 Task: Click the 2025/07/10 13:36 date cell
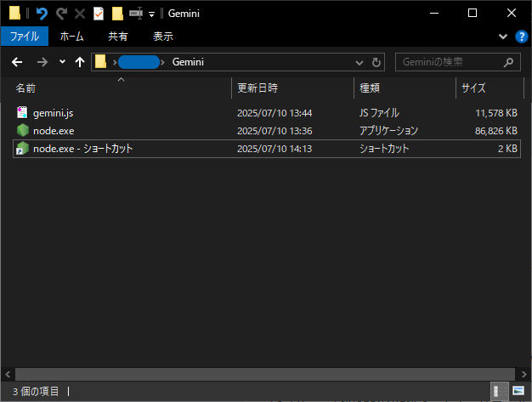click(x=274, y=131)
